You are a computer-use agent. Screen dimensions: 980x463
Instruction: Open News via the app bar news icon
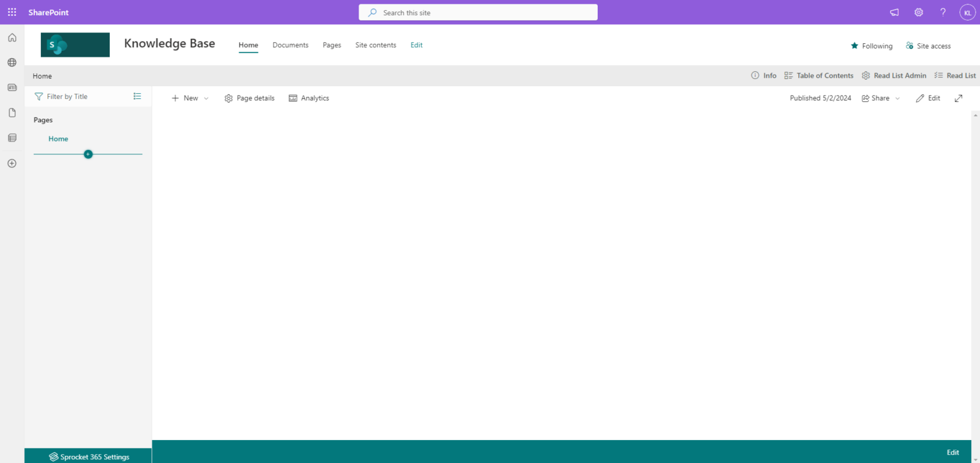(x=11, y=87)
